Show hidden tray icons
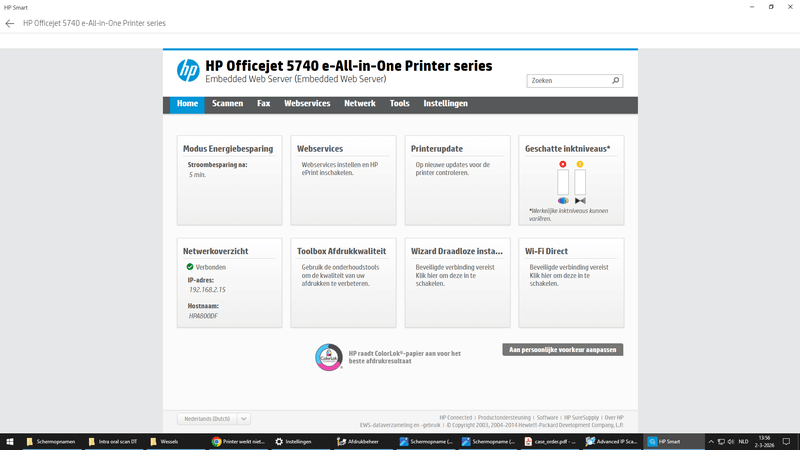 click(x=711, y=442)
